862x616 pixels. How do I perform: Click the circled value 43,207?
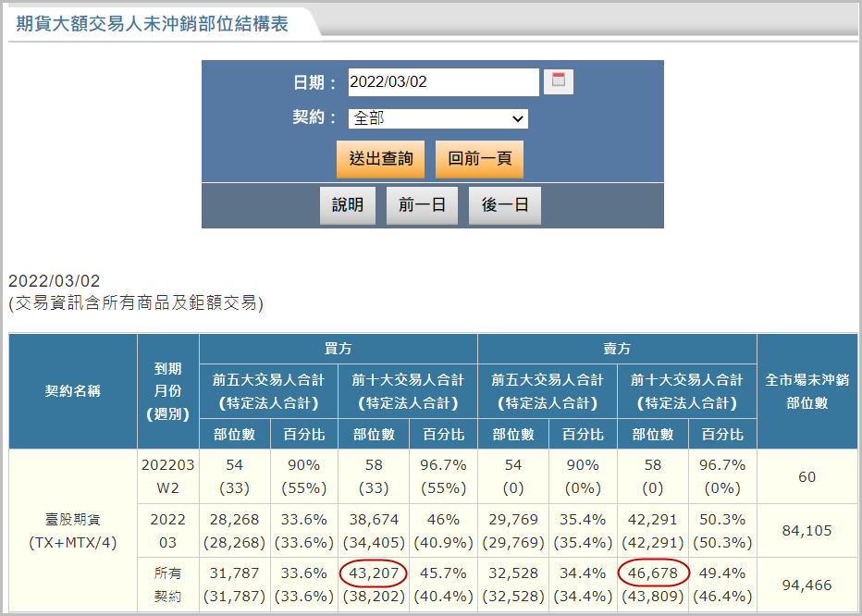coord(373,573)
